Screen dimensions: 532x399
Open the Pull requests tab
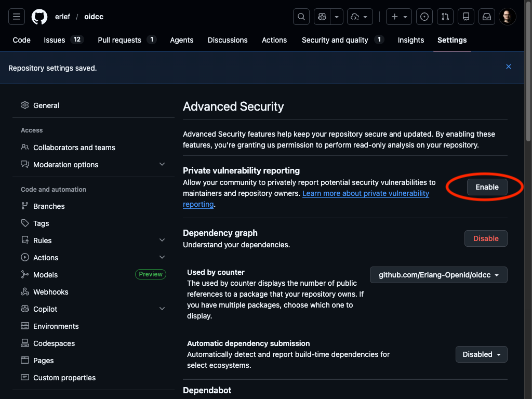click(x=127, y=40)
